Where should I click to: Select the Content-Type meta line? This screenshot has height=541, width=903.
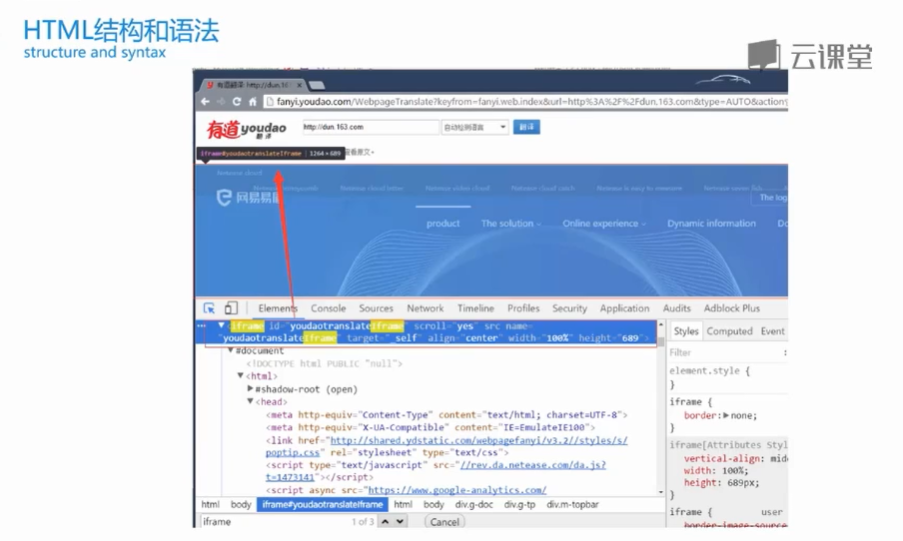[x=446, y=415]
